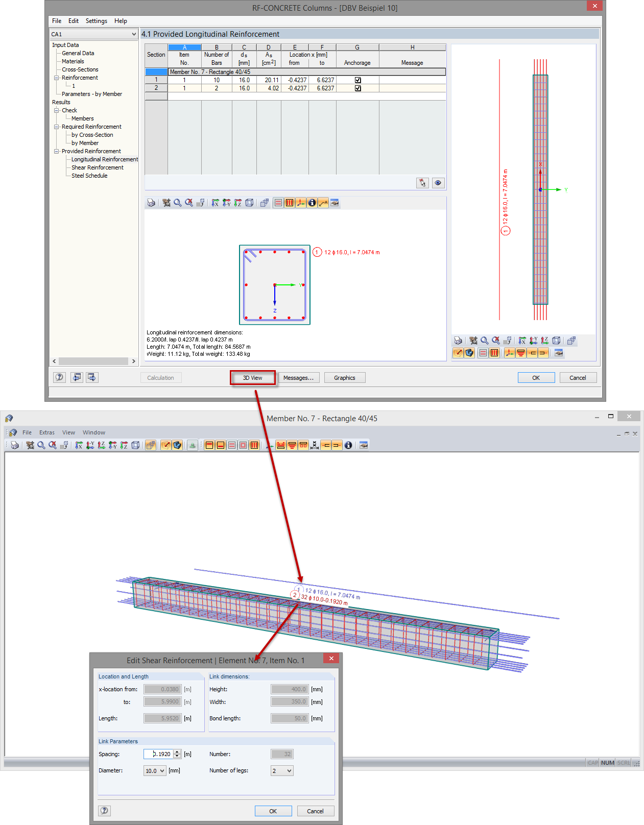Viewport: 644px width, 825px height.
Task: Toggle Anchorage checkbox in table row 1
Action: 358,80
